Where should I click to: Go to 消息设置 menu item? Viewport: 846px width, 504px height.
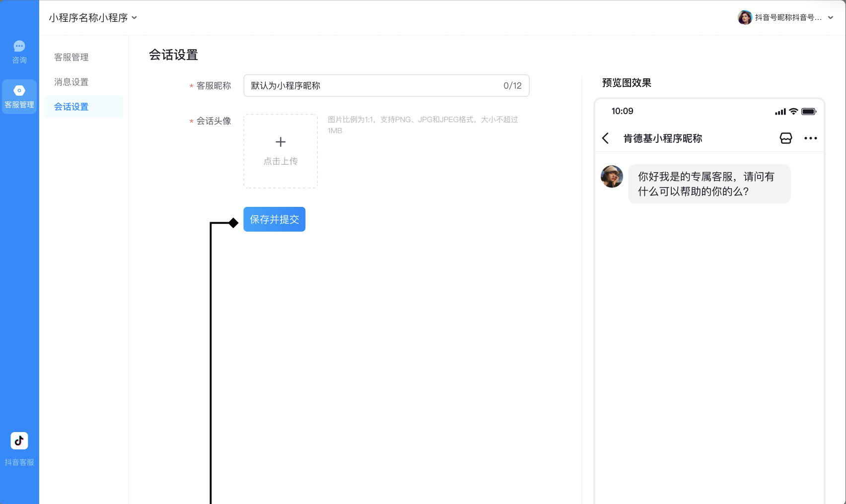coord(71,82)
